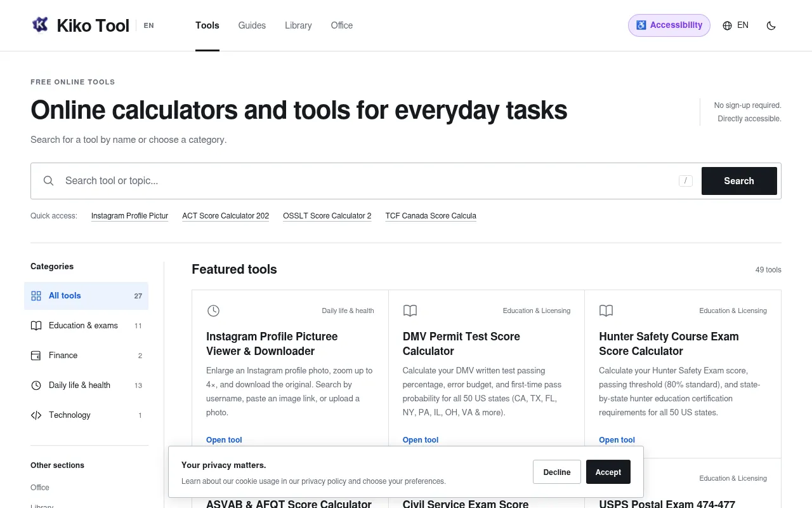812x508 pixels.
Task: Select the Finance category
Action: (86, 356)
